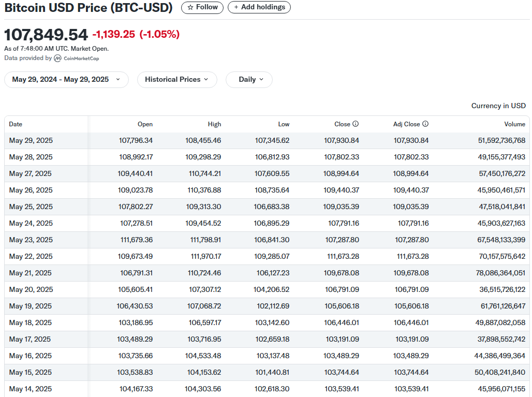
Task: Toggle Follow for BTC-USD
Action: click(202, 8)
